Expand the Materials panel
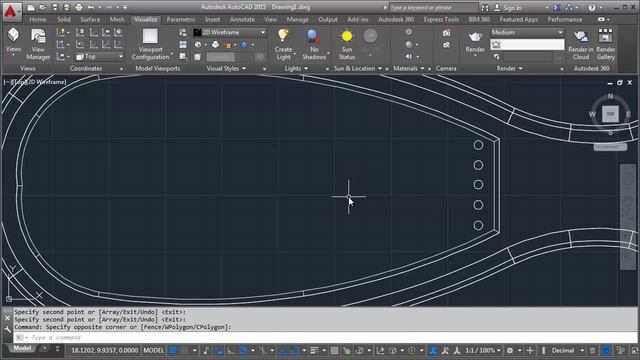The image size is (640, 360). [x=409, y=69]
